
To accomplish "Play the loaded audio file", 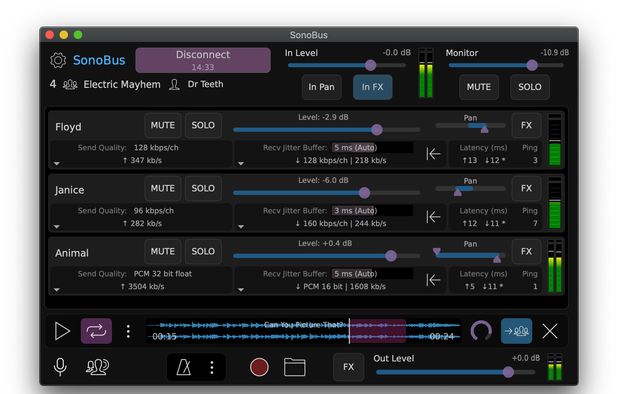I will pyautogui.click(x=62, y=331).
